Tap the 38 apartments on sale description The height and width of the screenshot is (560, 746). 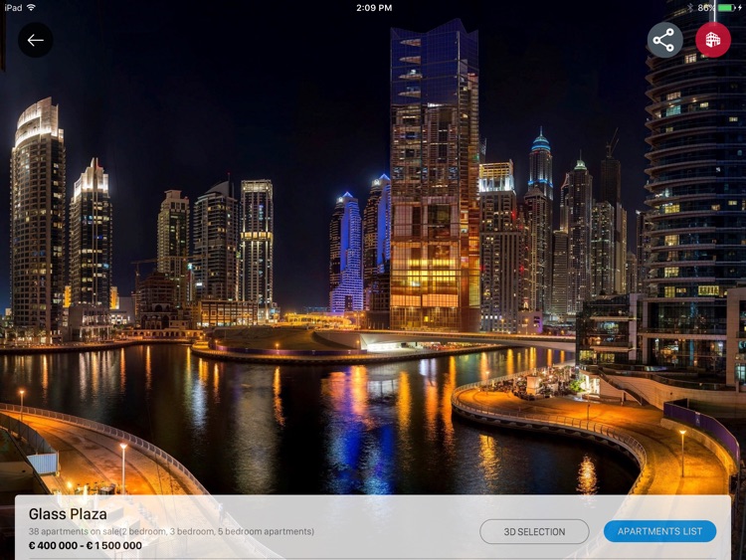(171, 531)
